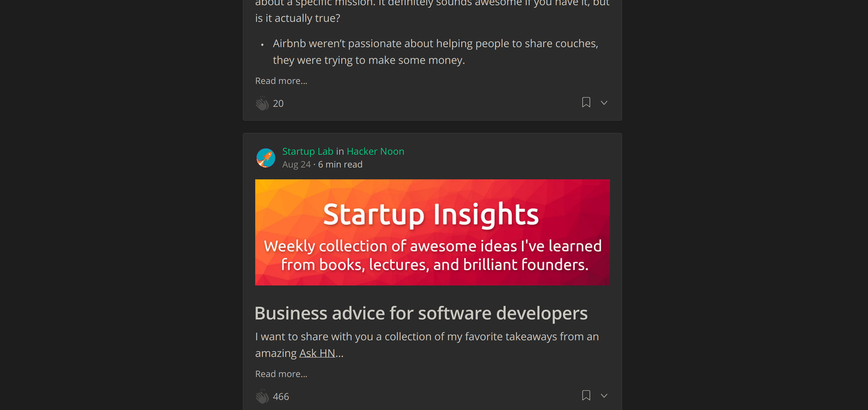The height and width of the screenshot is (410, 868).
Task: Clap for the Airbnb post with 20 claps
Action: [x=262, y=103]
